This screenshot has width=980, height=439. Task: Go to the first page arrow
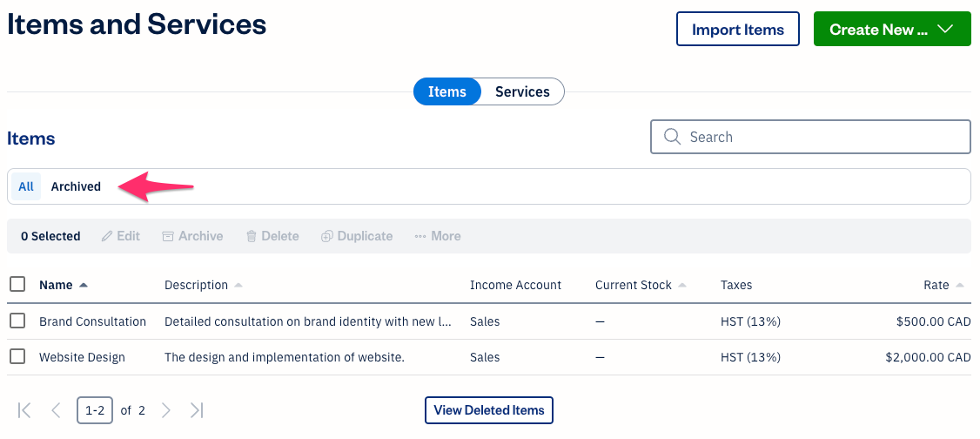point(24,410)
